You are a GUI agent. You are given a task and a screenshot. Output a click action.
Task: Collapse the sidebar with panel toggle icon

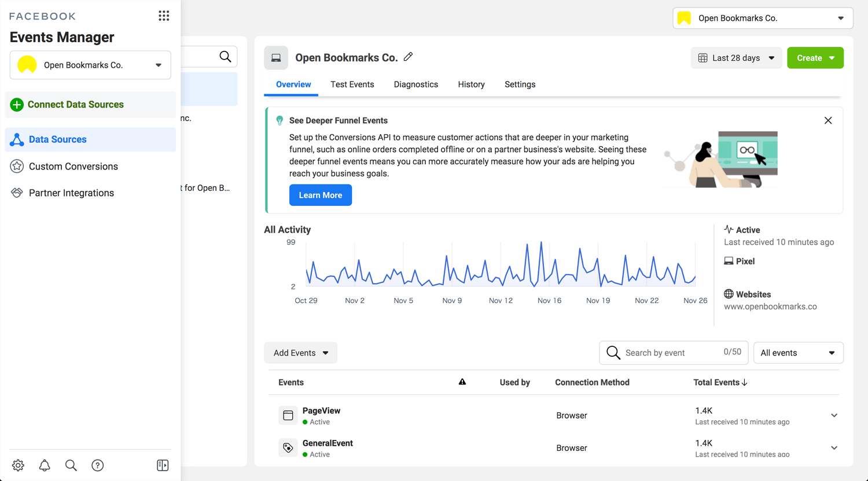163,465
